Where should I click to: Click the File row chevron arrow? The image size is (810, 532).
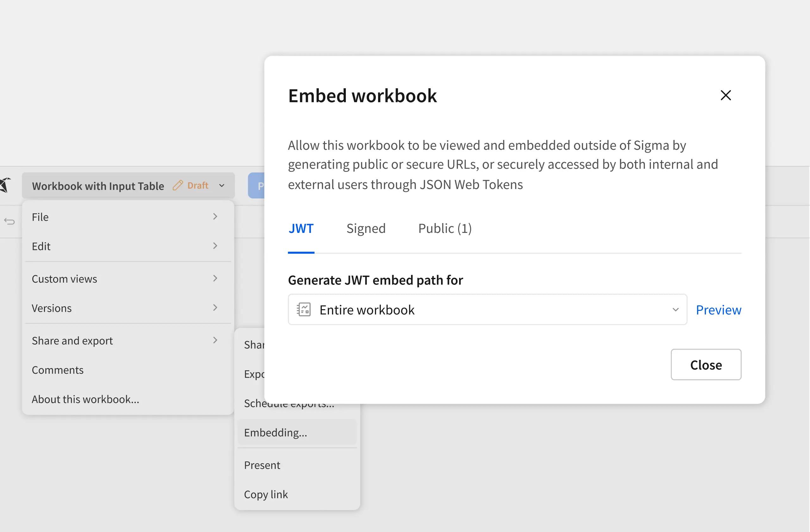coord(215,216)
